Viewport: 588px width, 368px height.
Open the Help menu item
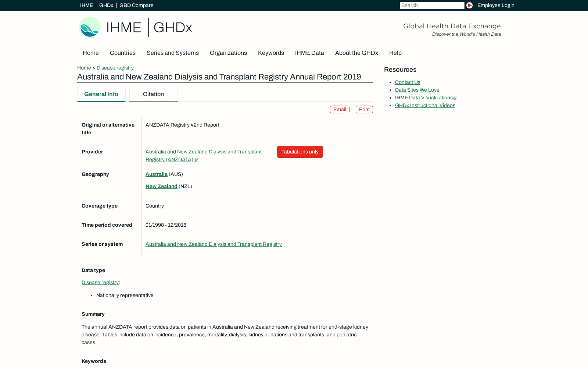pyautogui.click(x=395, y=53)
